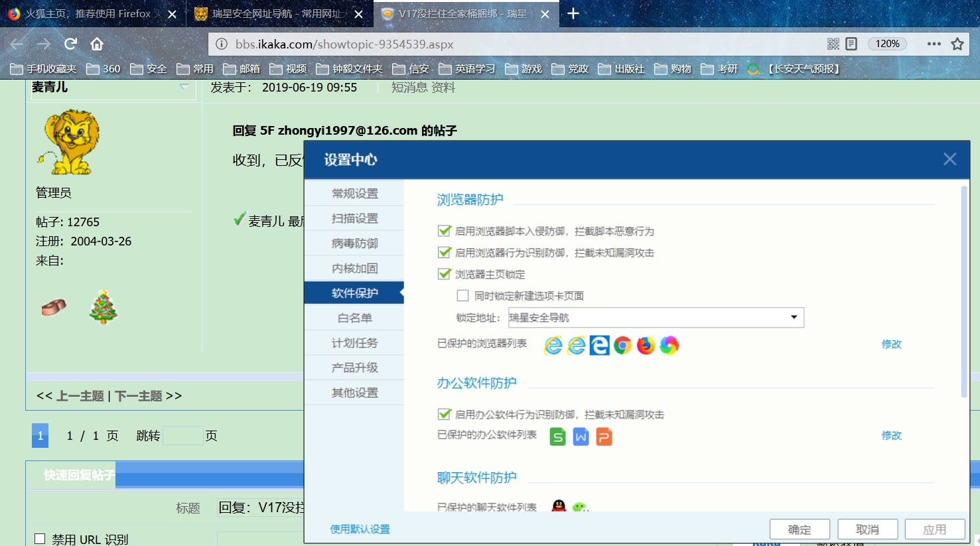Close the 火狐主页 Firefox tab

pos(172,14)
